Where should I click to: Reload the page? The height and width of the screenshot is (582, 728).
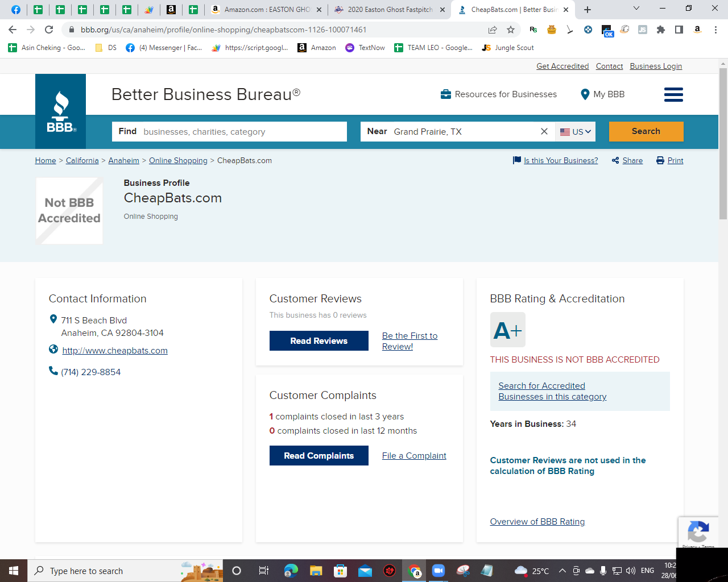click(x=49, y=30)
